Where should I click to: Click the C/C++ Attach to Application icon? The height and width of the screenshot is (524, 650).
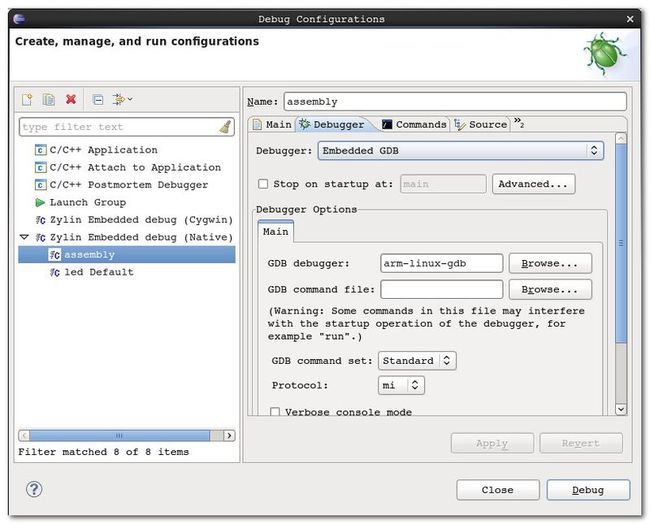point(40,167)
